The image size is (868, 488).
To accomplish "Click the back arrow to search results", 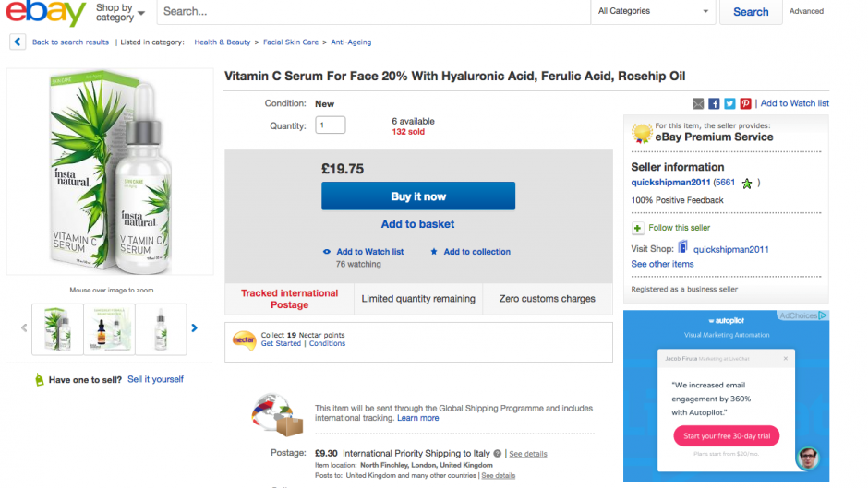I will click(18, 42).
